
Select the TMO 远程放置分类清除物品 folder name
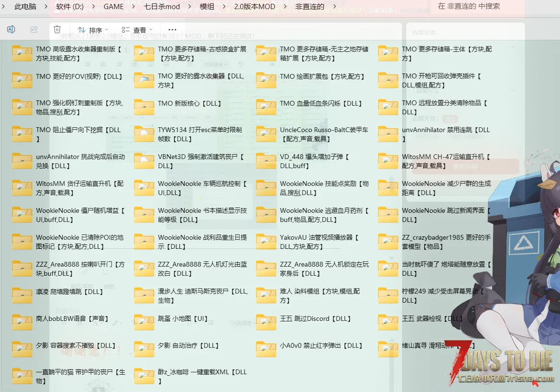pyautogui.click(x=445, y=108)
